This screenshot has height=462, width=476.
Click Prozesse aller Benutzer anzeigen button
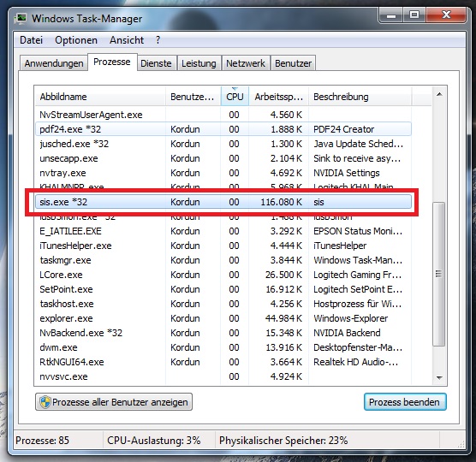click(114, 402)
